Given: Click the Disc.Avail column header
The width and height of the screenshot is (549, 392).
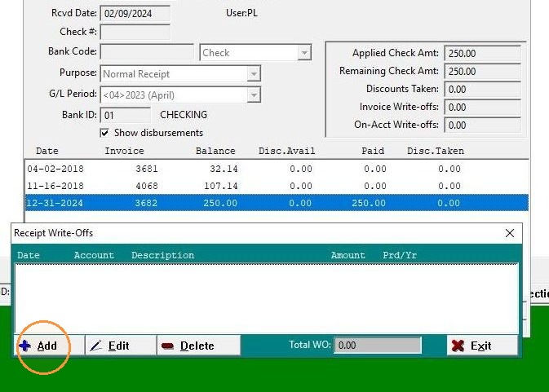Looking at the screenshot, I should (287, 151).
